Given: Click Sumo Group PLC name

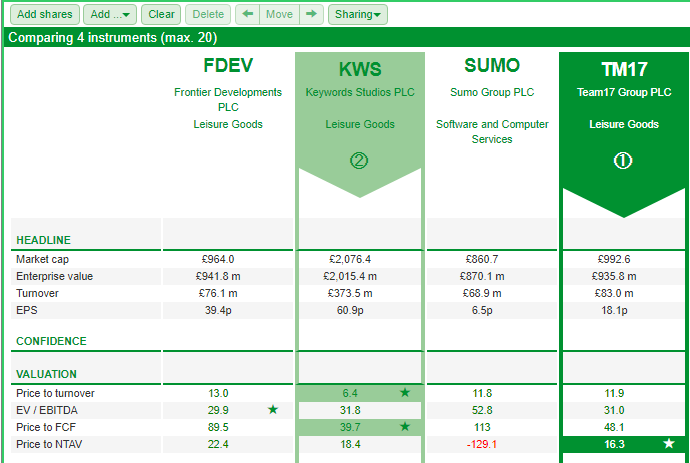Looking at the screenshot, I should point(492,92).
